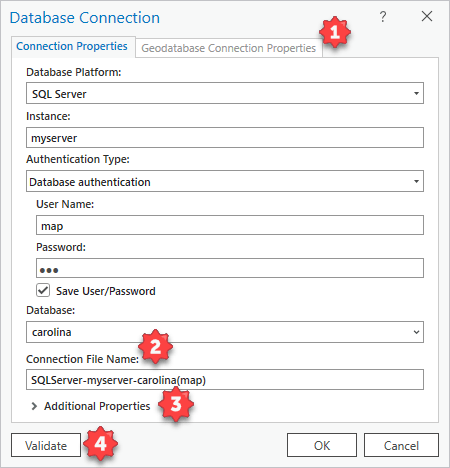Click the User Name field
The image size is (450, 468).
(x=230, y=225)
